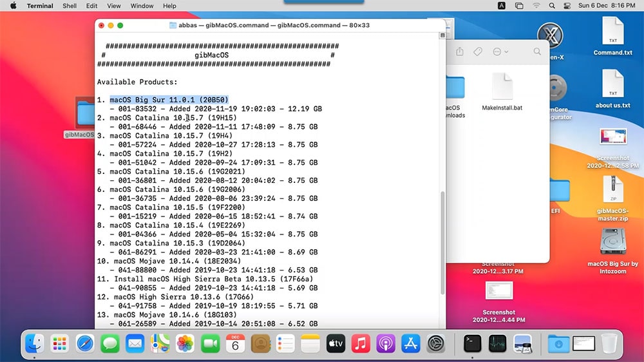
Task: Select Screenshot 2020-12...2.58 PM on desktop
Action: 612,148
